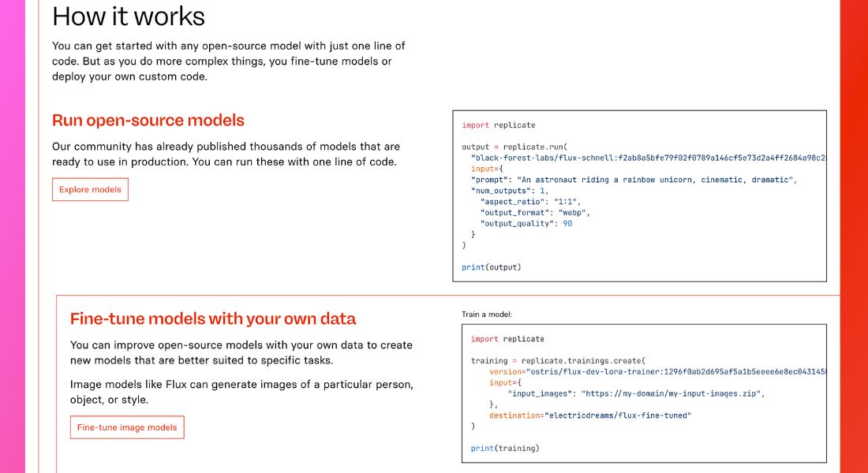Image resolution: width=868 pixels, height=473 pixels.
Task: Select the output_quality value 90
Action: click(567, 224)
